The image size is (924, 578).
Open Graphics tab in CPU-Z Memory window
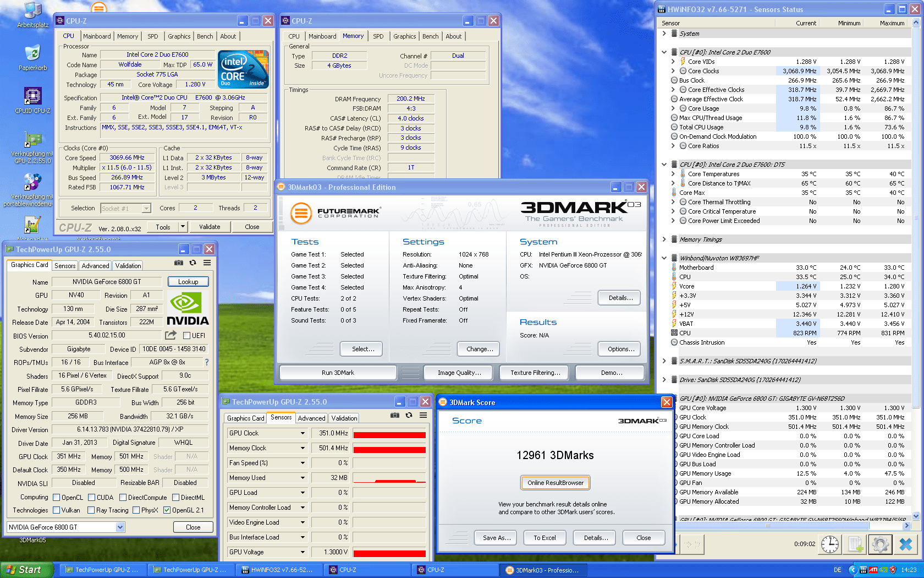pyautogui.click(x=405, y=36)
